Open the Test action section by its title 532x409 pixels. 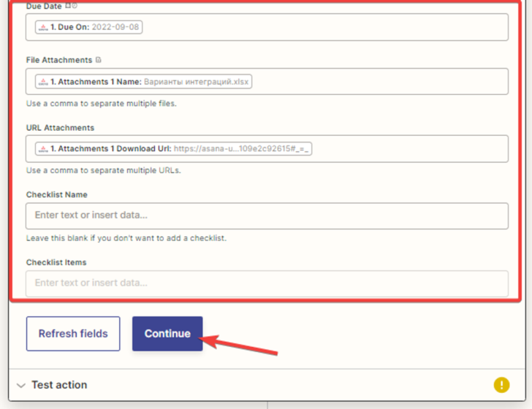point(59,385)
